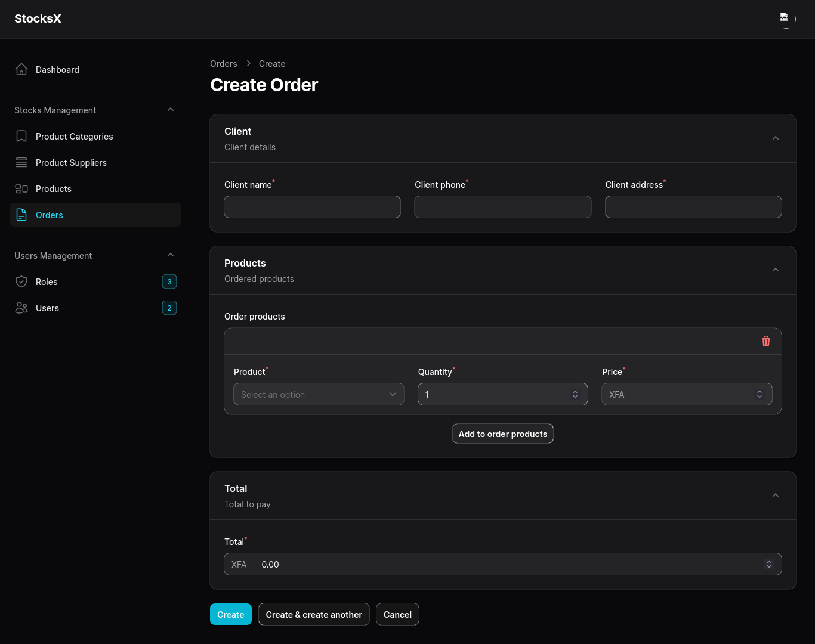Screen dimensions: 815x644
Task: Click the Create Order page heading
Action: click(x=264, y=85)
